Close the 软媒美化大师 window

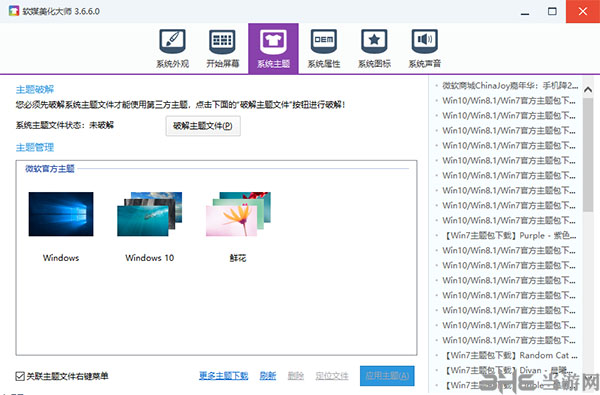tap(583, 11)
